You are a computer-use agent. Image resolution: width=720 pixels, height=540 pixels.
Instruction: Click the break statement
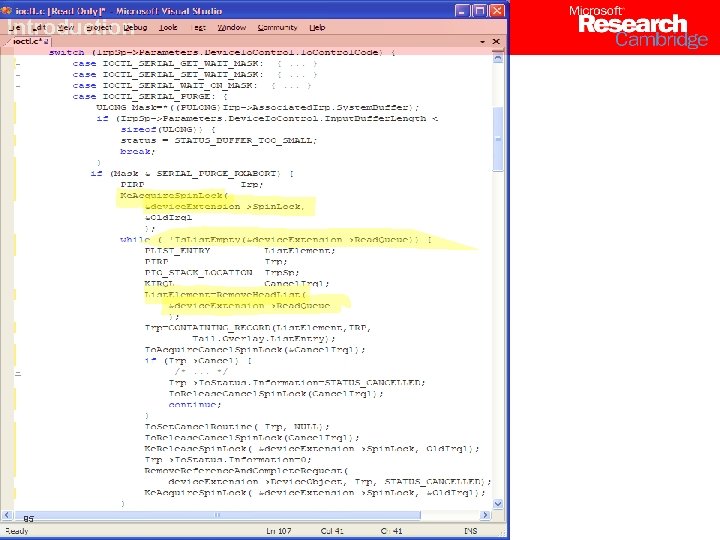[x=138, y=152]
